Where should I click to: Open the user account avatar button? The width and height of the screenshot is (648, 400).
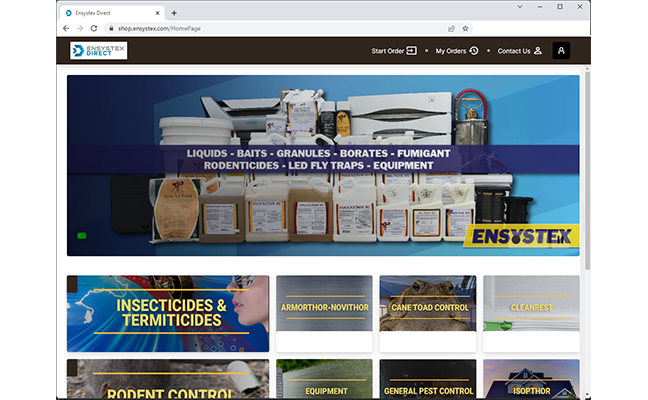click(x=561, y=50)
